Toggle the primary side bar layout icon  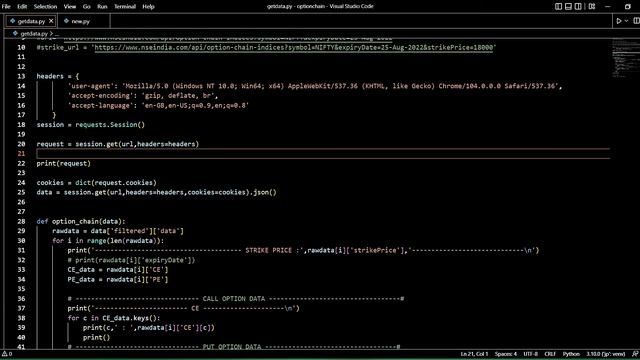tap(558, 7)
